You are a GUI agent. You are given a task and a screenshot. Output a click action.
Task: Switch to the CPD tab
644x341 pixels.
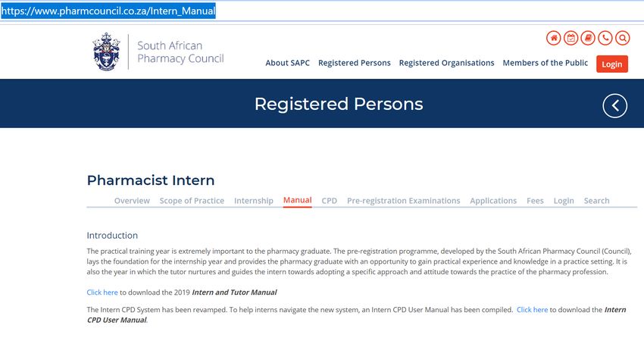click(330, 201)
